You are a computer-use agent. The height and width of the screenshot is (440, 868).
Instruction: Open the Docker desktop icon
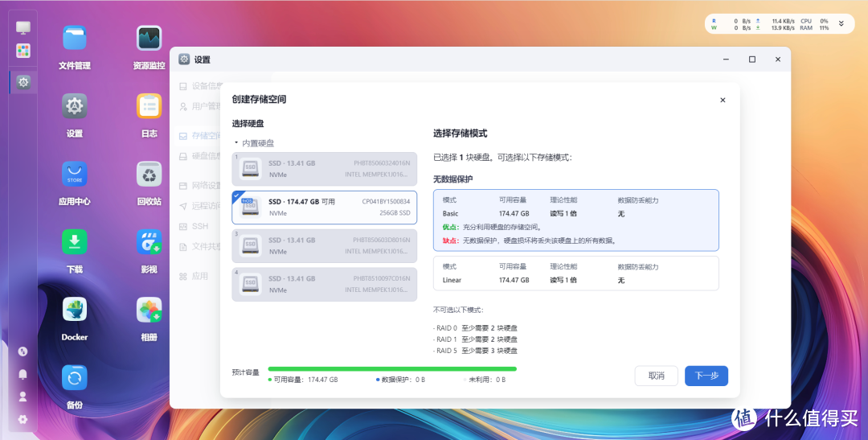point(74,309)
